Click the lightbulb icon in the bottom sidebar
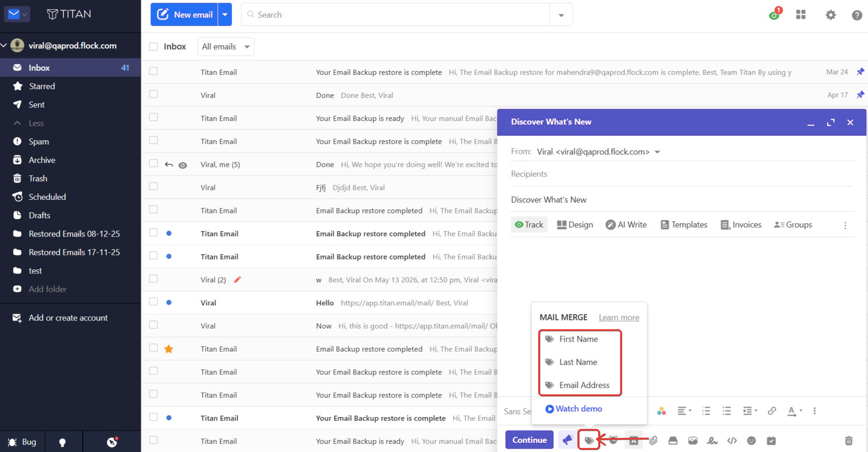Viewport: 868px width, 452px height. (x=62, y=442)
